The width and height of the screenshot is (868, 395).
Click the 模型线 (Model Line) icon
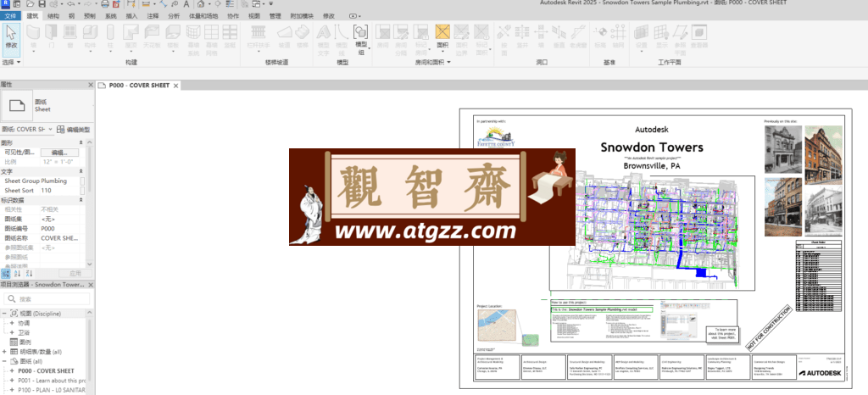tap(342, 32)
